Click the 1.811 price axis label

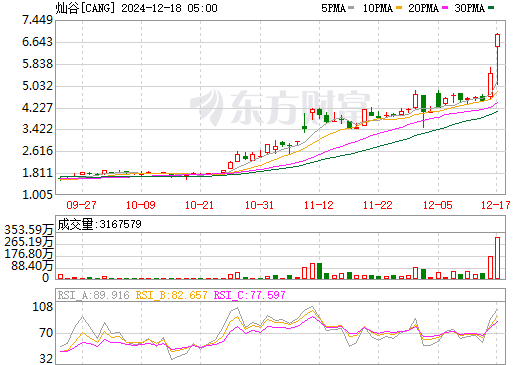click(38, 173)
